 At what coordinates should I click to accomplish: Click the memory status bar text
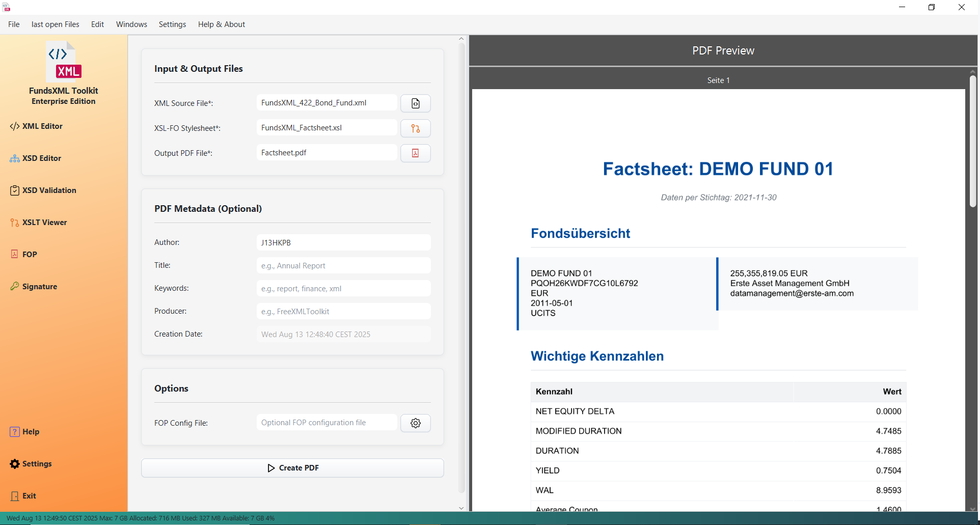click(141, 518)
